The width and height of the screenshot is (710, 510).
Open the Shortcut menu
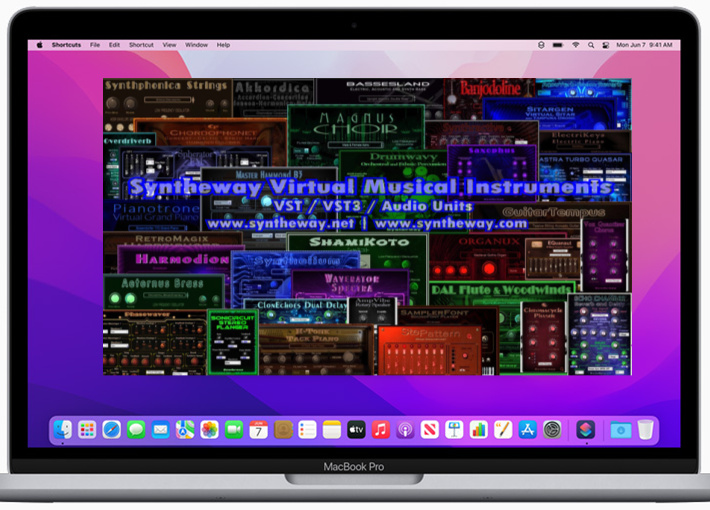click(141, 45)
